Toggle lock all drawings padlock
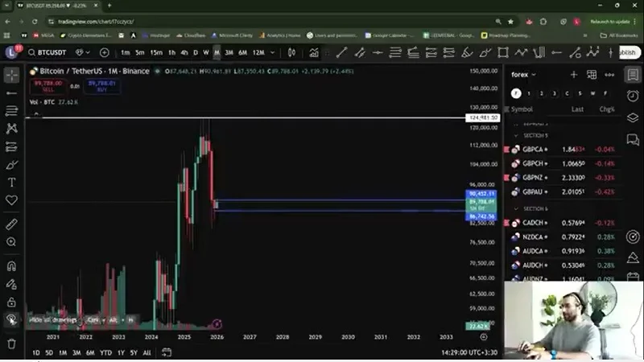Image resolution: width=644 pixels, height=362 pixels. coord(11,302)
